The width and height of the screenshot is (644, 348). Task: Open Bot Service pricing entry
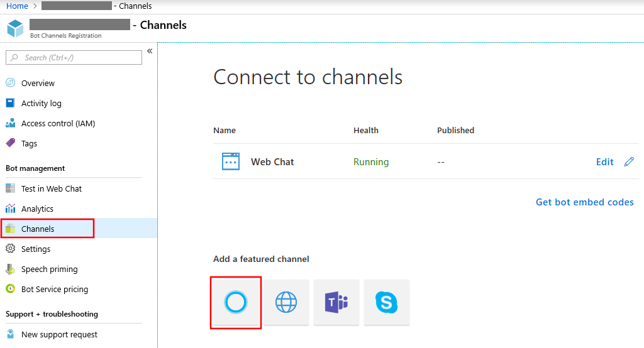tap(55, 290)
